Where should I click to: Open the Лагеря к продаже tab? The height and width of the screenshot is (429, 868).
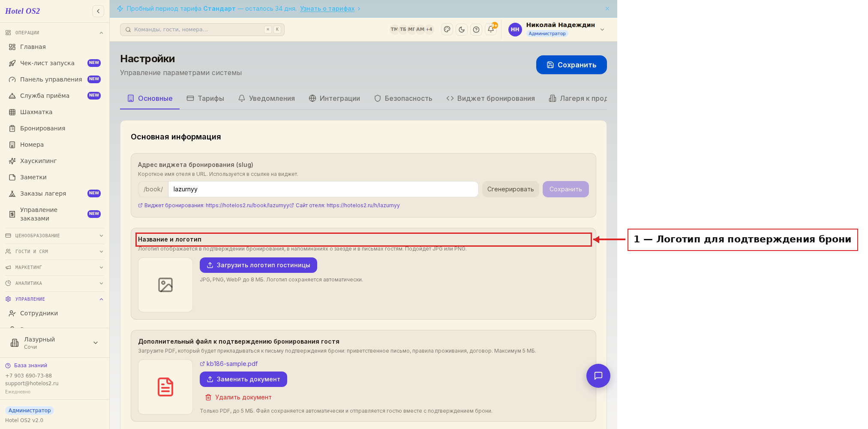[578, 98]
